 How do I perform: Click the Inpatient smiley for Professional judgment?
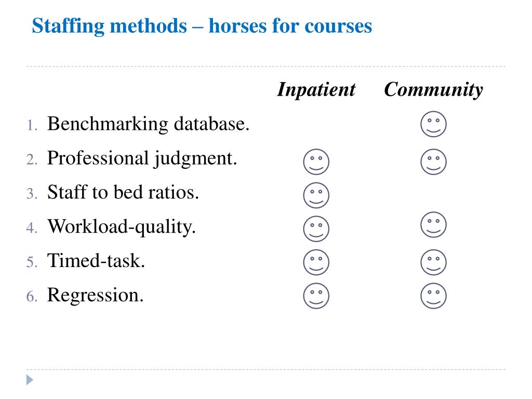(x=316, y=162)
